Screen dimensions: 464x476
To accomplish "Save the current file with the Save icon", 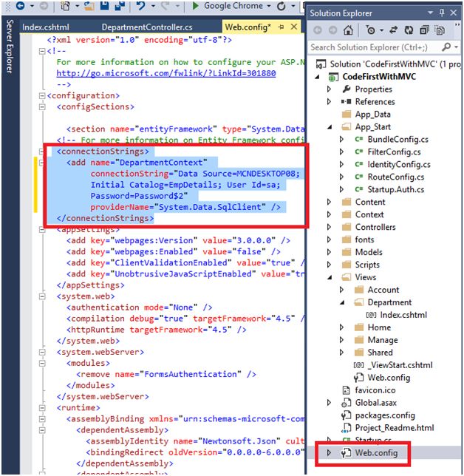I will tap(104, 5).
